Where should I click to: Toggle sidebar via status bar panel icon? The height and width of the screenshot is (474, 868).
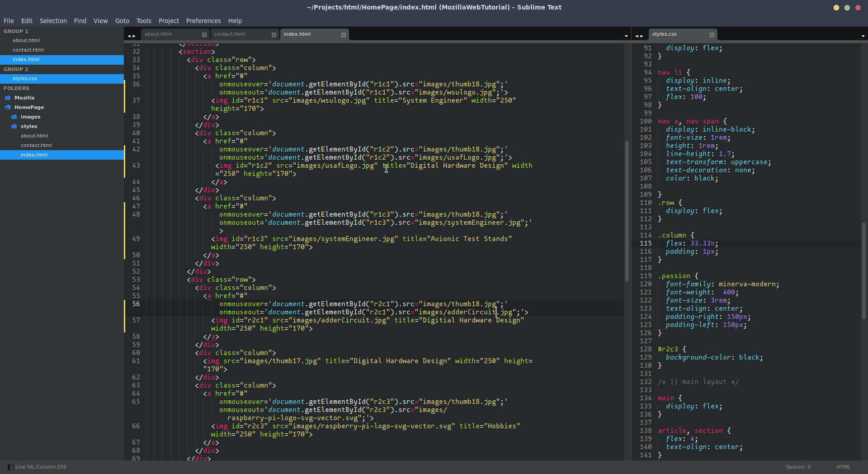coord(10,467)
